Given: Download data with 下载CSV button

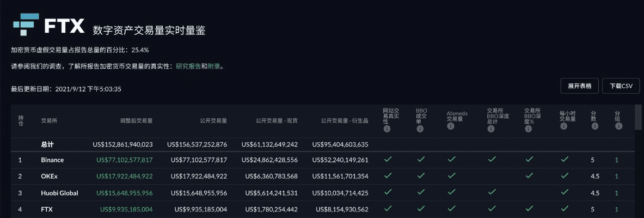Looking at the screenshot, I should [621, 86].
